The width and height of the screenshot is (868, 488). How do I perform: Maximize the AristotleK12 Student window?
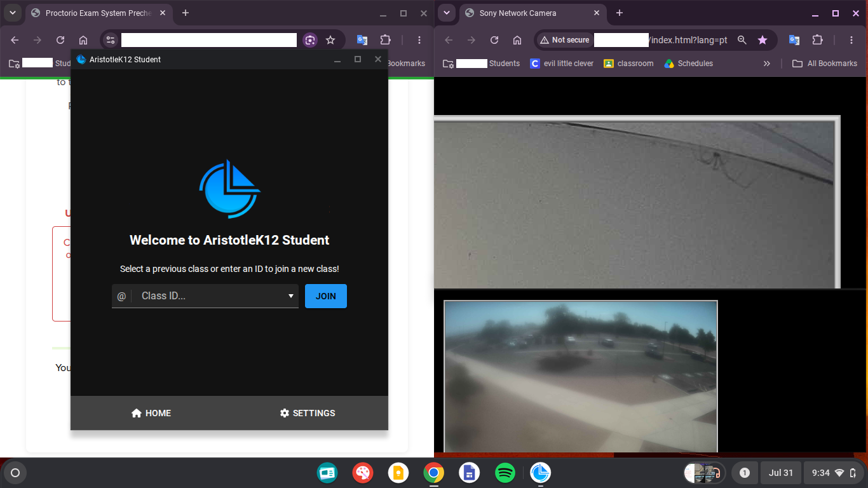tap(358, 59)
